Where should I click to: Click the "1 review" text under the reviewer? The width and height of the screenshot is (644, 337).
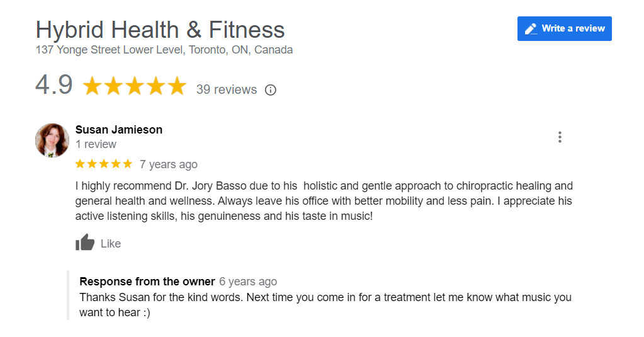coord(96,144)
